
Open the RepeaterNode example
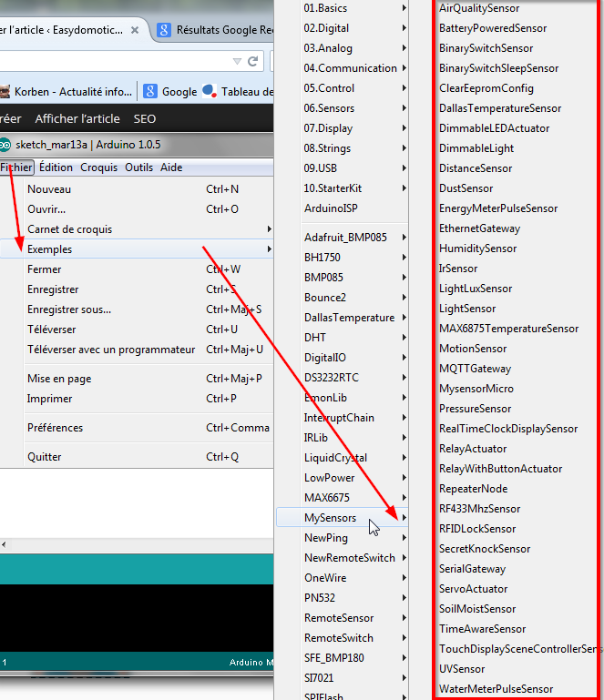tap(473, 489)
